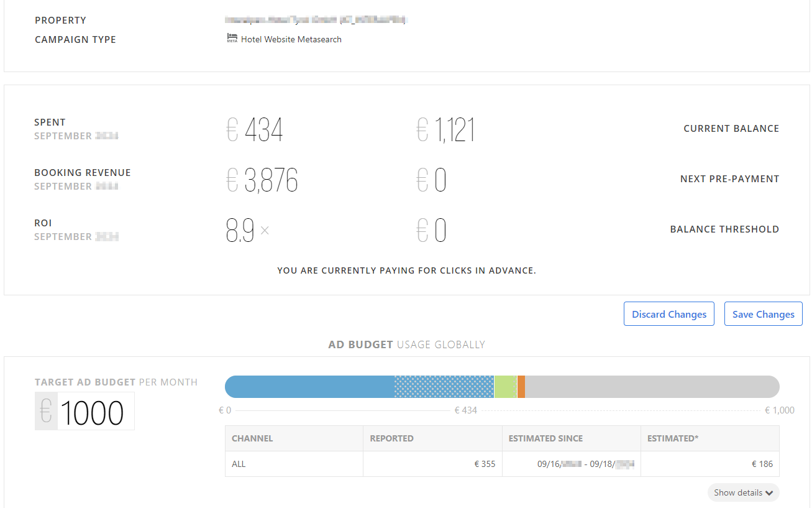Click the CHANNEL column header
Image resolution: width=812 pixels, height=508 pixels.
pyautogui.click(x=252, y=438)
